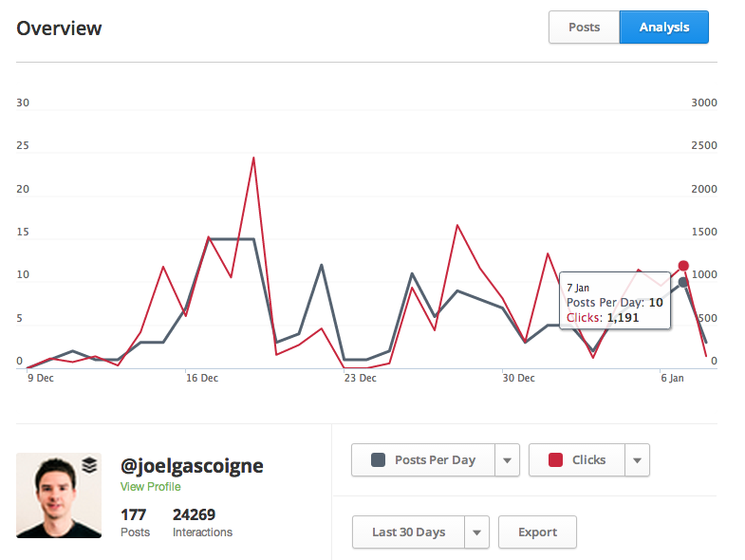Click the red Clicks data point marker
This screenshot has width=745, height=560.
[683, 266]
